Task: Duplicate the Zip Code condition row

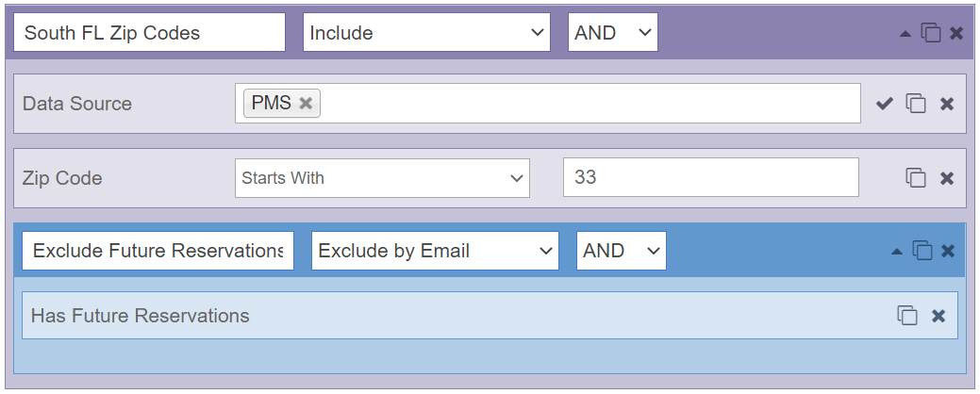Action: coord(916,178)
